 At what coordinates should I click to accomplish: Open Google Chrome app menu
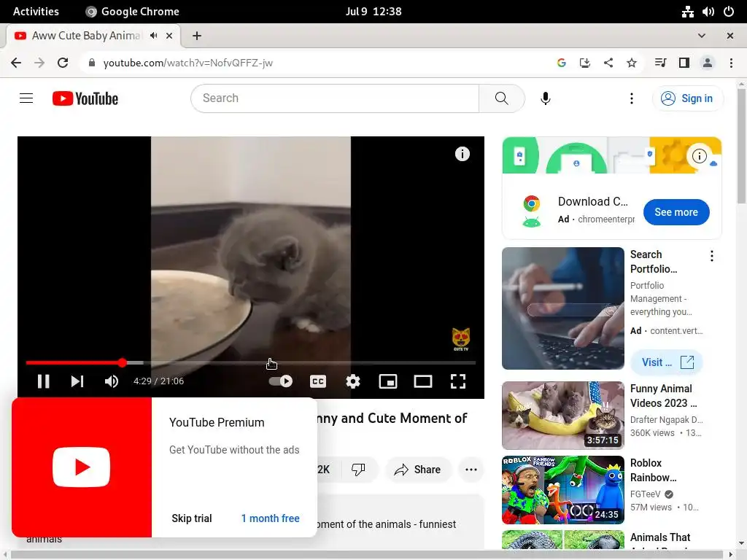[x=132, y=12]
